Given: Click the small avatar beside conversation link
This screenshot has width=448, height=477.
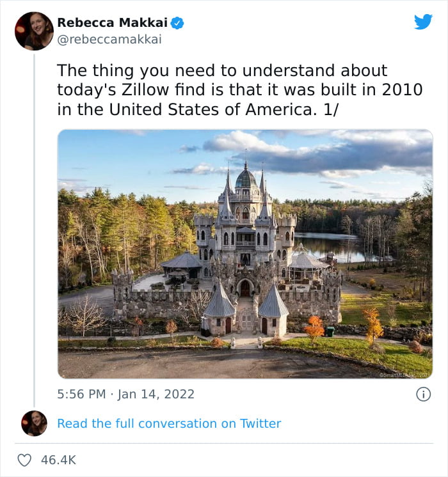Looking at the screenshot, I should pyautogui.click(x=34, y=423).
